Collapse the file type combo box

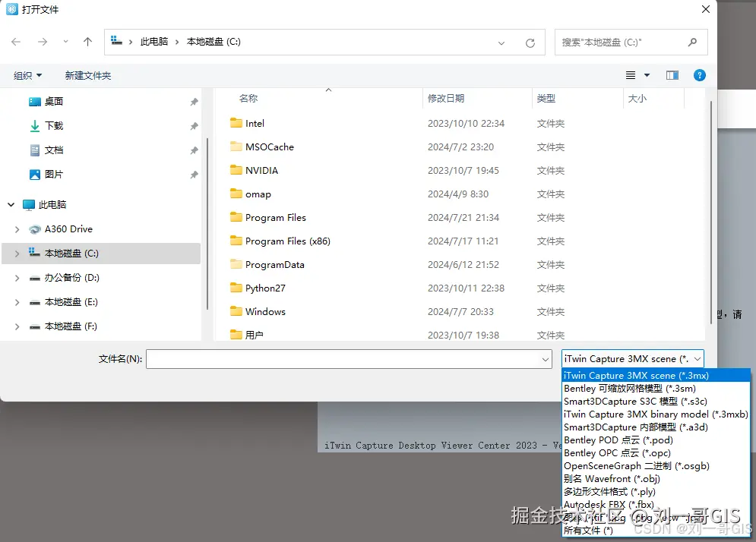point(697,359)
